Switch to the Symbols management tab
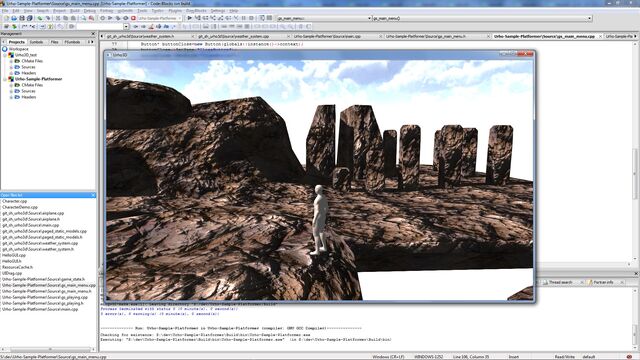This screenshot has height=360, width=640. 36,42
